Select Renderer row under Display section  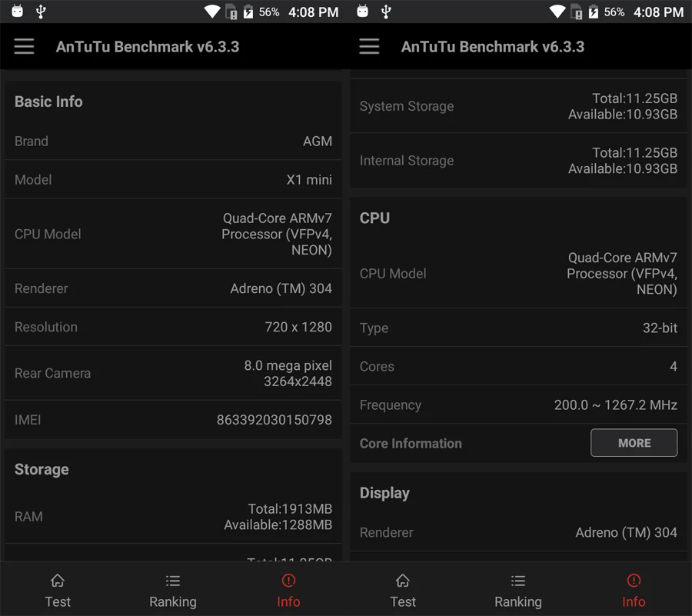518,533
